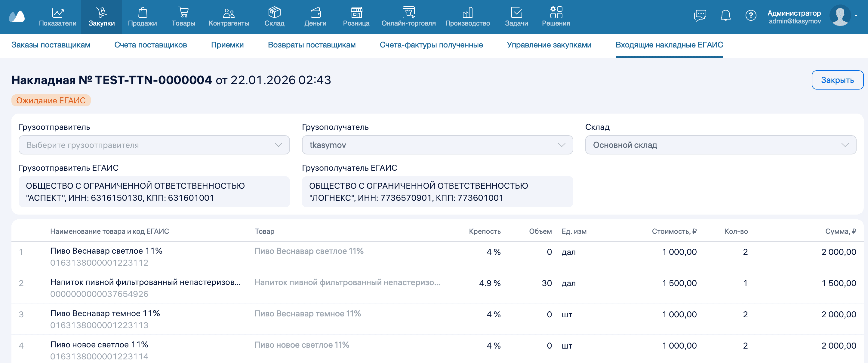Open the chat messages icon

pyautogui.click(x=700, y=15)
